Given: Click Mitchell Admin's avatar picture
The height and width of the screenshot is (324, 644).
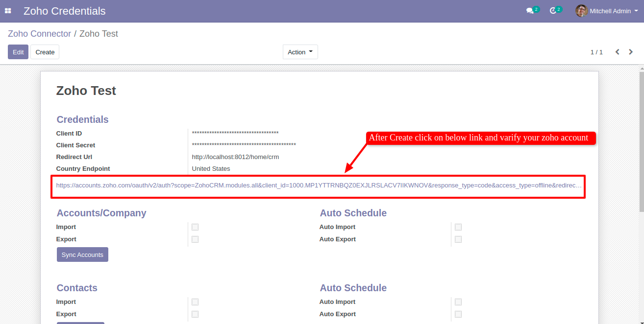Looking at the screenshot, I should coord(581,11).
